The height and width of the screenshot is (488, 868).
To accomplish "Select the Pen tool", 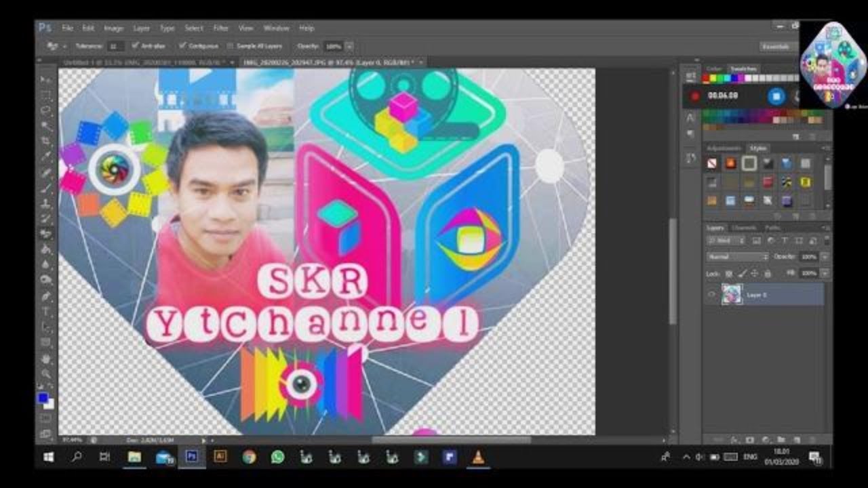I will point(46,296).
